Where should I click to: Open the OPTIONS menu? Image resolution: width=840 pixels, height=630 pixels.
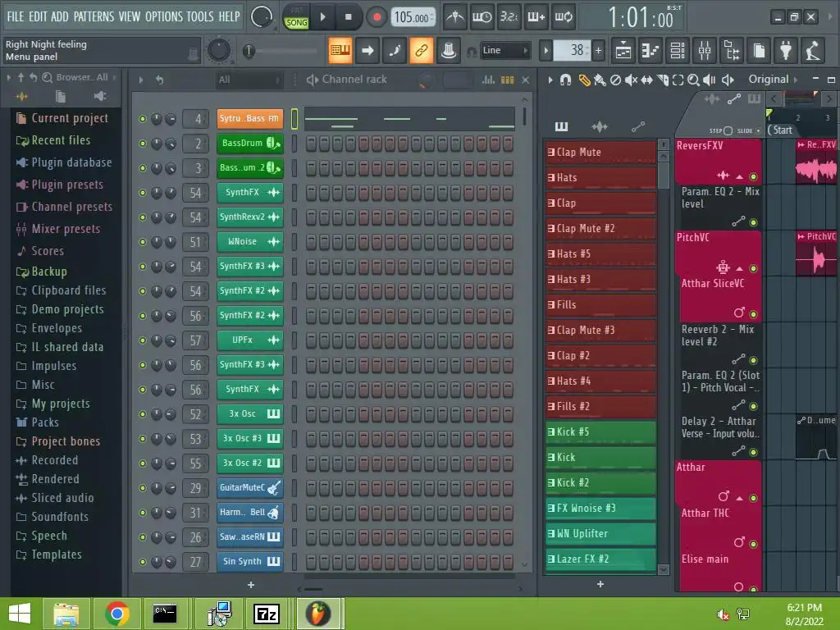click(164, 16)
